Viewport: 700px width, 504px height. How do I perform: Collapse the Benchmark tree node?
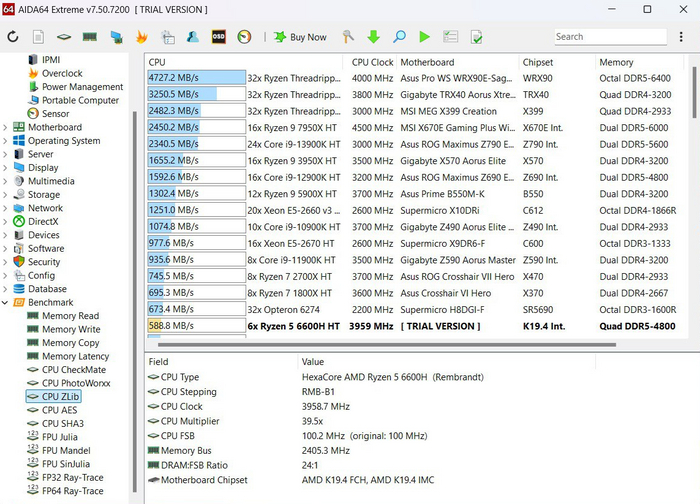click(x=6, y=303)
